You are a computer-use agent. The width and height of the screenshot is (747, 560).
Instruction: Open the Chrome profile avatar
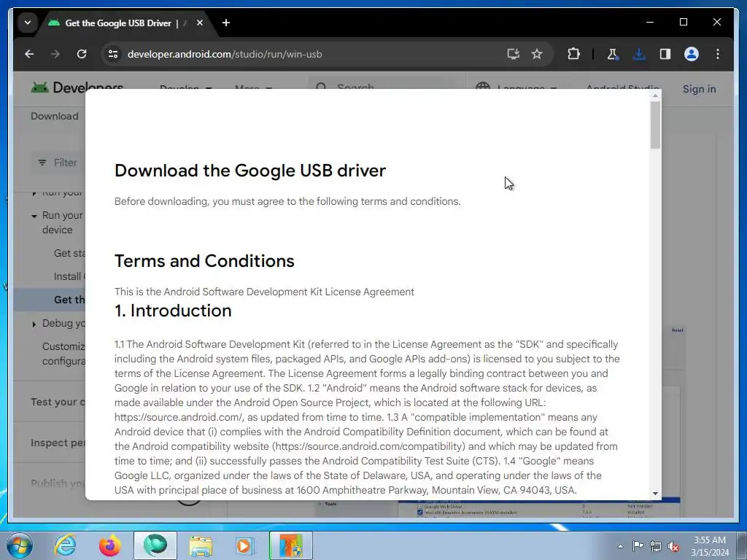coord(692,54)
